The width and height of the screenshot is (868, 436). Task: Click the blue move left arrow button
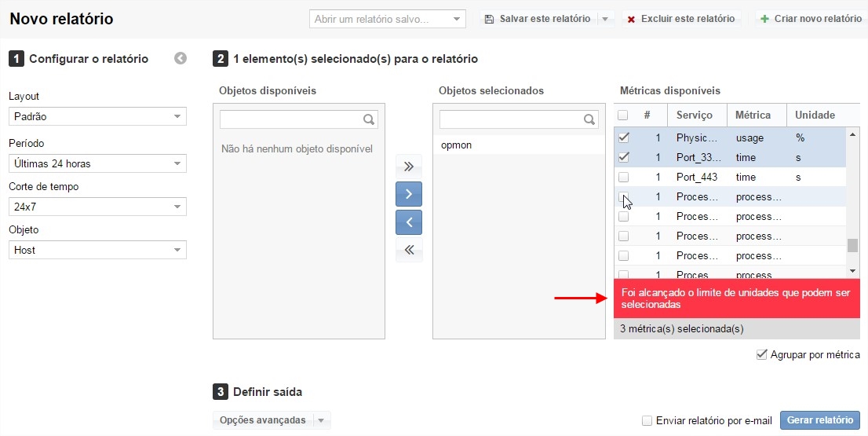[x=408, y=222]
